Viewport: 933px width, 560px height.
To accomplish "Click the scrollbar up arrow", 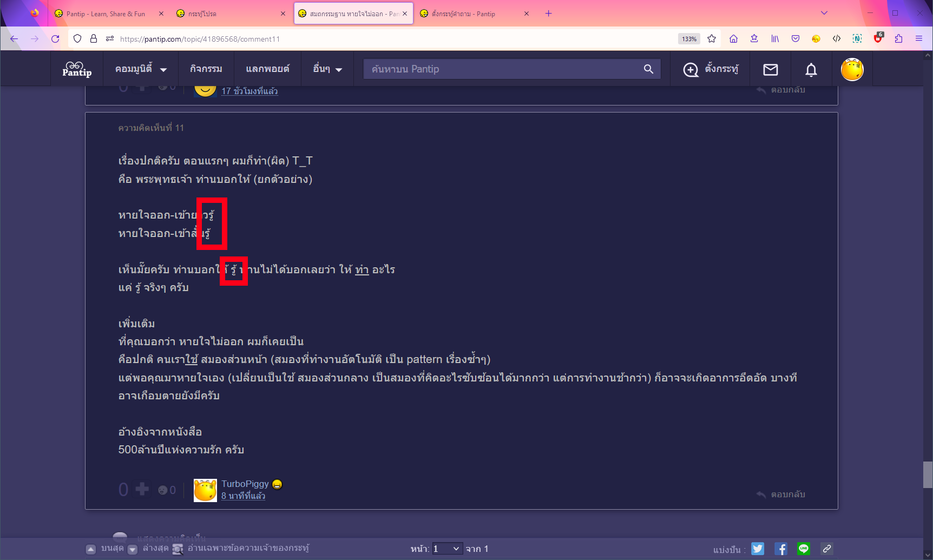I will click(x=928, y=55).
